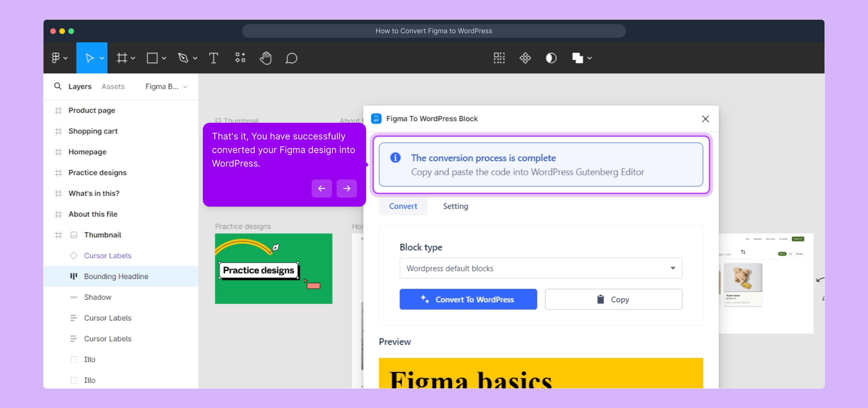
Task: Switch to the Setting tab
Action: point(455,206)
